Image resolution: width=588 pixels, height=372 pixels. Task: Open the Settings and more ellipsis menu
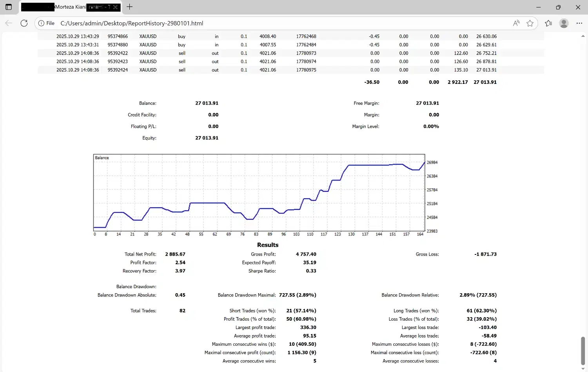click(579, 23)
